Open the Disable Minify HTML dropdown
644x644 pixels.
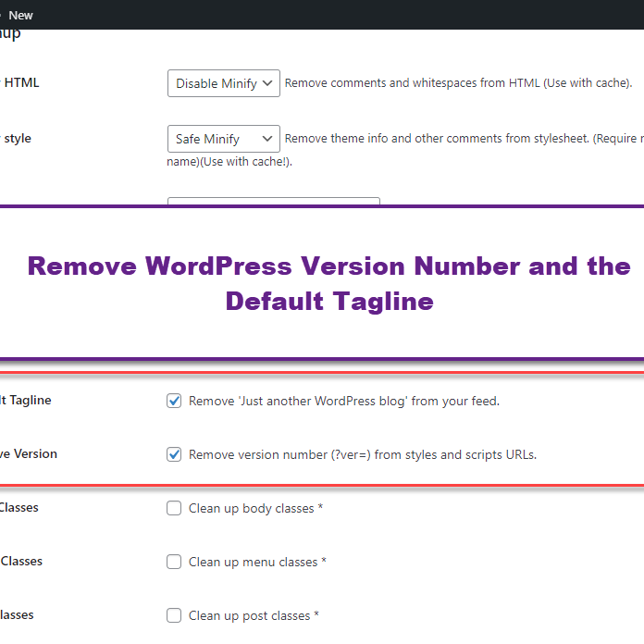[x=223, y=83]
